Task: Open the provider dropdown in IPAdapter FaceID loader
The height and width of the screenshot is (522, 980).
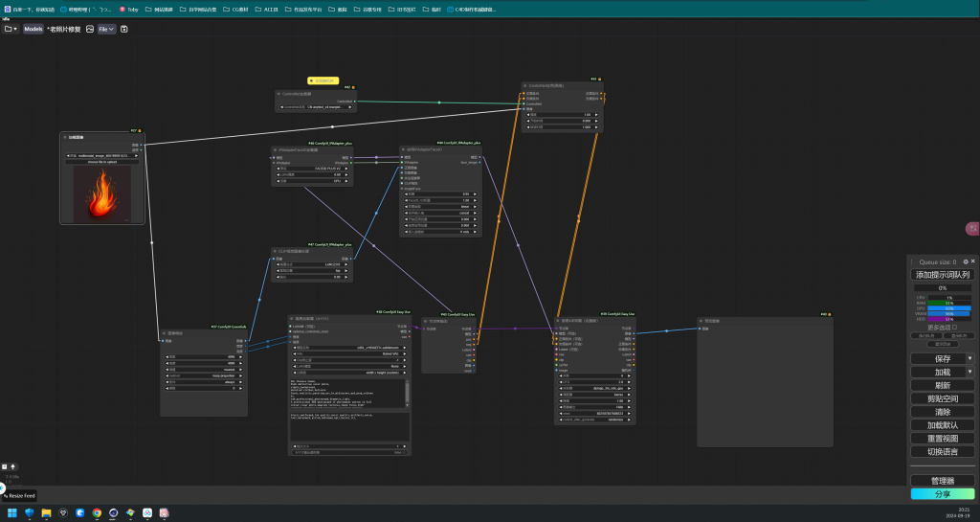Action: [311, 181]
